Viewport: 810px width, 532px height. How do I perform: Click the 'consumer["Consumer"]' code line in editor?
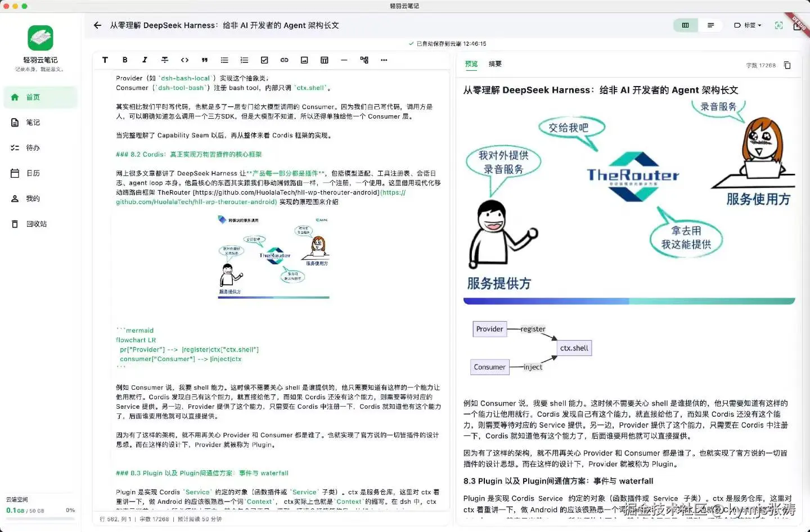pyautogui.click(x=181, y=359)
